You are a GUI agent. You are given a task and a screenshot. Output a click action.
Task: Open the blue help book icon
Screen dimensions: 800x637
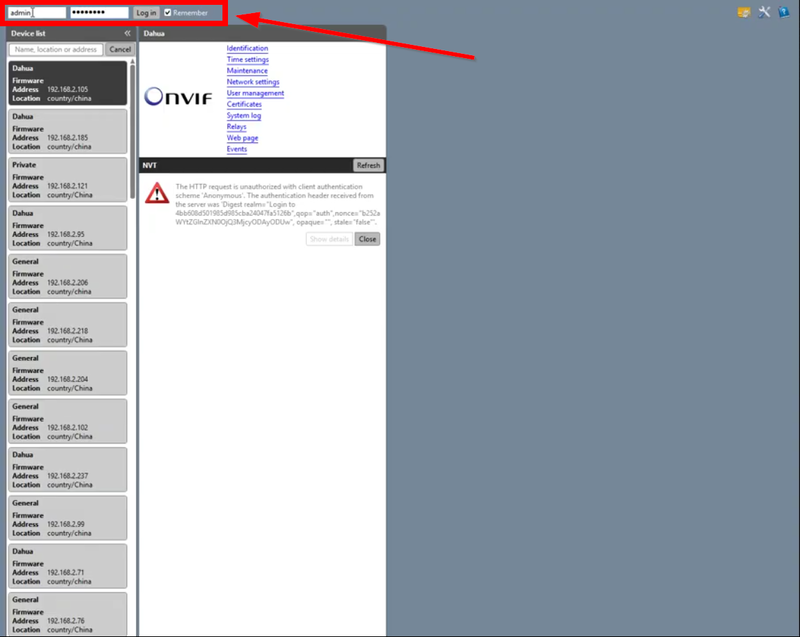coord(784,12)
